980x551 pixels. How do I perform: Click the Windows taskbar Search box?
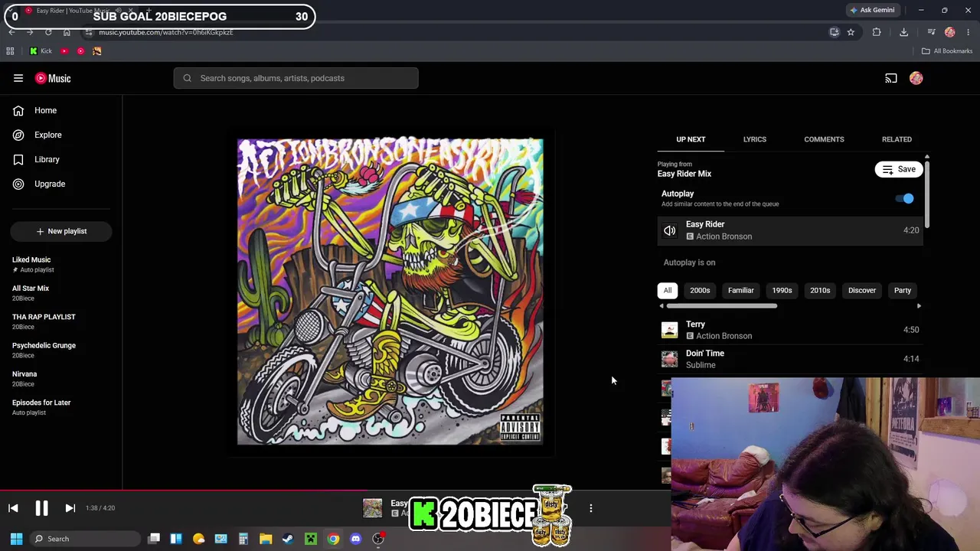coord(84,539)
